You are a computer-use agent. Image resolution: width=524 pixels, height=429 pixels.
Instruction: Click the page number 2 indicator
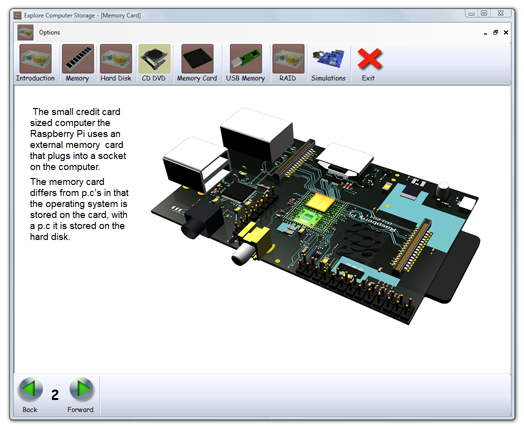point(55,395)
